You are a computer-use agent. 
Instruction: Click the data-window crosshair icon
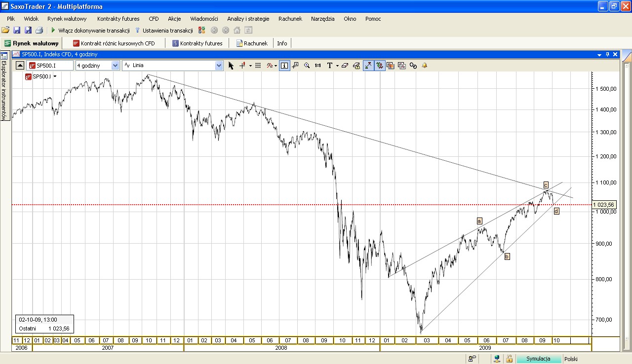pyautogui.click(x=295, y=65)
